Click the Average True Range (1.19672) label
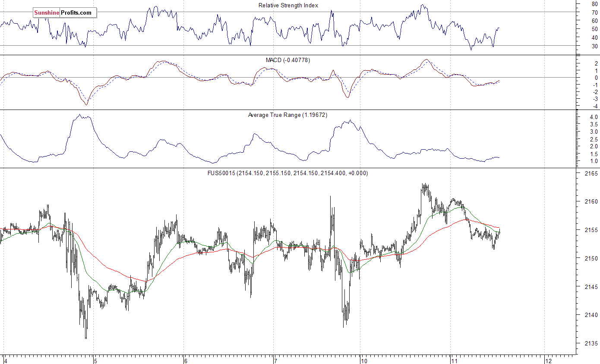This screenshot has height=364, width=600. click(x=288, y=115)
